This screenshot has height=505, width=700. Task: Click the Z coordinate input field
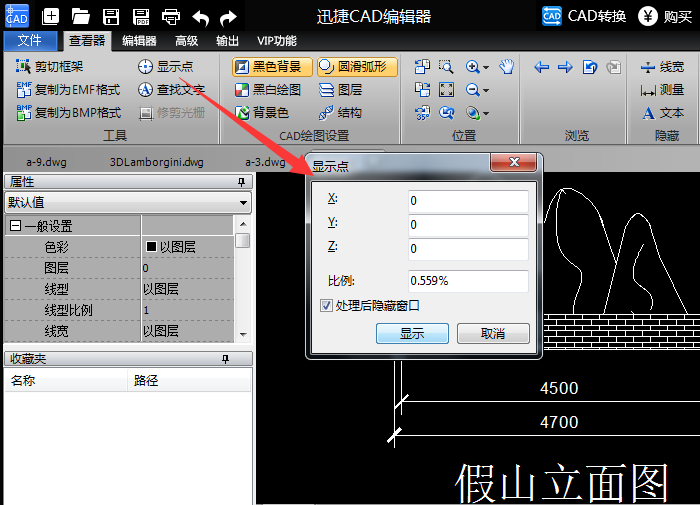pos(468,249)
